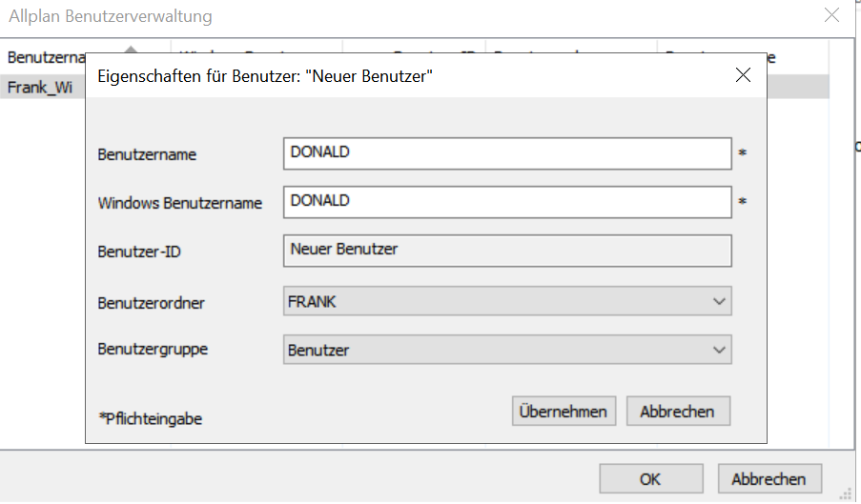The width and height of the screenshot is (861, 504).
Task: Click the Benutzername column header
Action: [43, 58]
